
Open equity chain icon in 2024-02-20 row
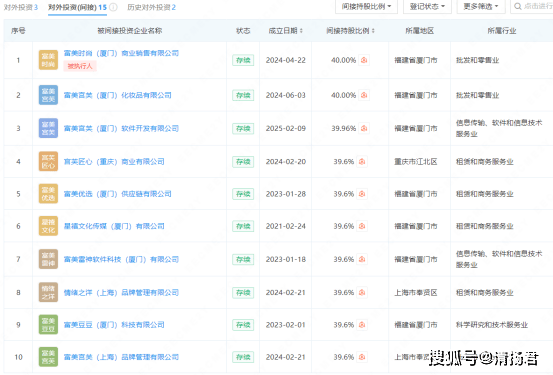pos(362,162)
